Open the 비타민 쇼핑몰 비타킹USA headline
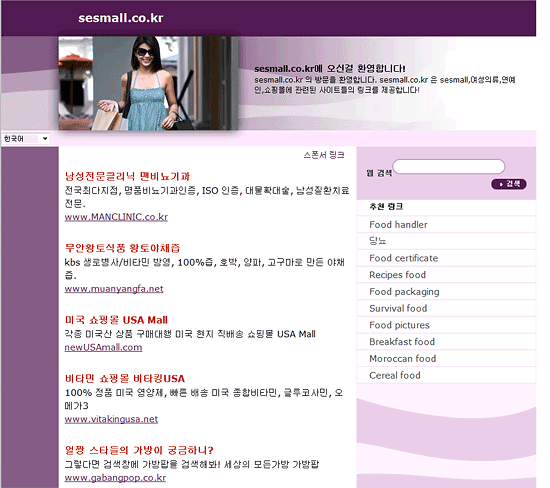Image resolution: width=550 pixels, height=488 pixels. 125,379
